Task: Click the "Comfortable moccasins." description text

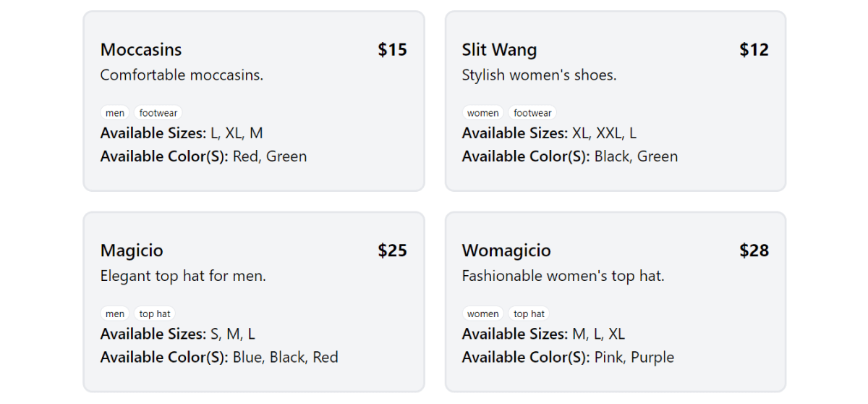Action: pyautogui.click(x=182, y=75)
